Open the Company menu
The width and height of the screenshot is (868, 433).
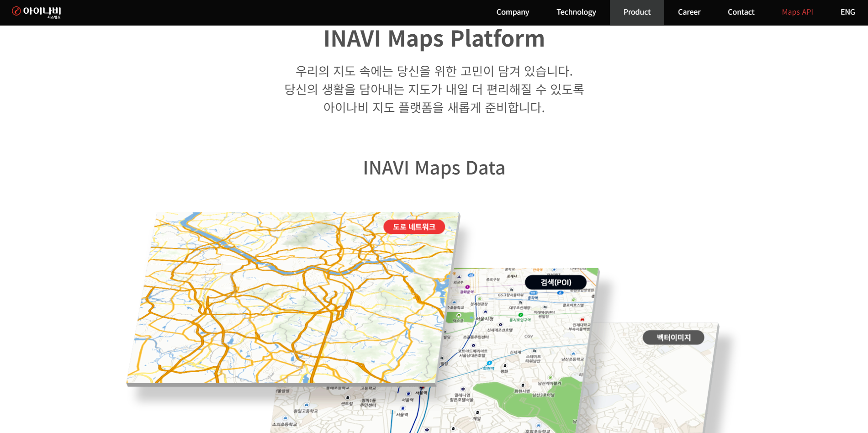pos(513,12)
